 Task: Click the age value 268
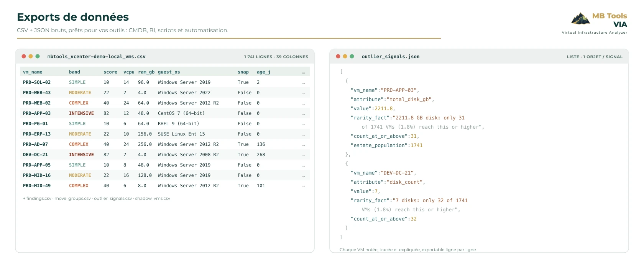261,155
